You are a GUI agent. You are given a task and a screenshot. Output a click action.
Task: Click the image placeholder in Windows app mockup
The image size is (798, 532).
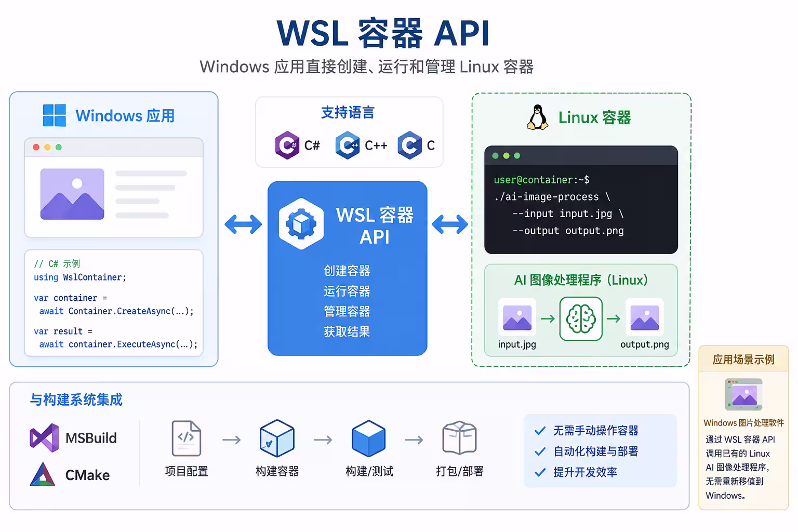coord(72,194)
